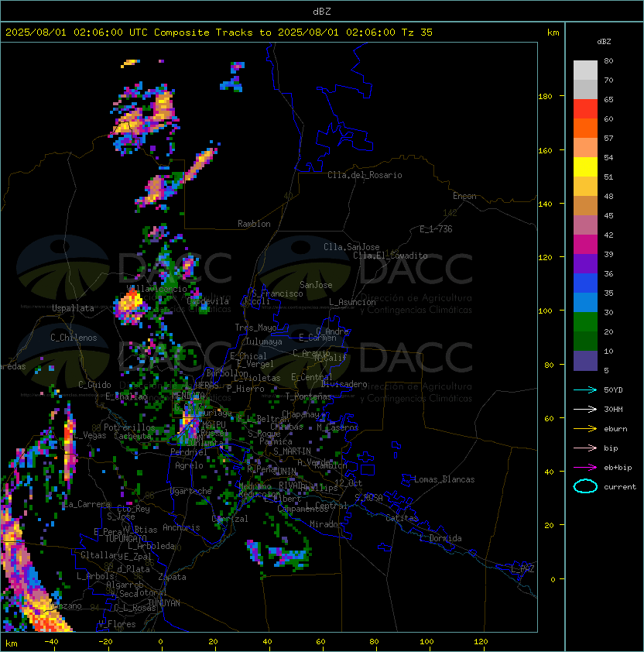Click the 'Uspallata' map label
The width and height of the screenshot is (644, 652).
(73, 308)
